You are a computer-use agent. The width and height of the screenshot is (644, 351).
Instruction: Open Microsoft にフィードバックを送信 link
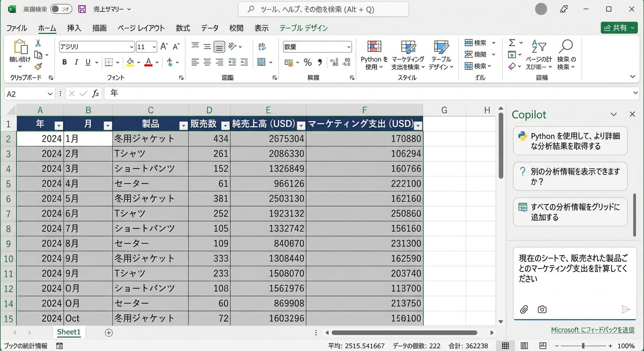point(593,330)
